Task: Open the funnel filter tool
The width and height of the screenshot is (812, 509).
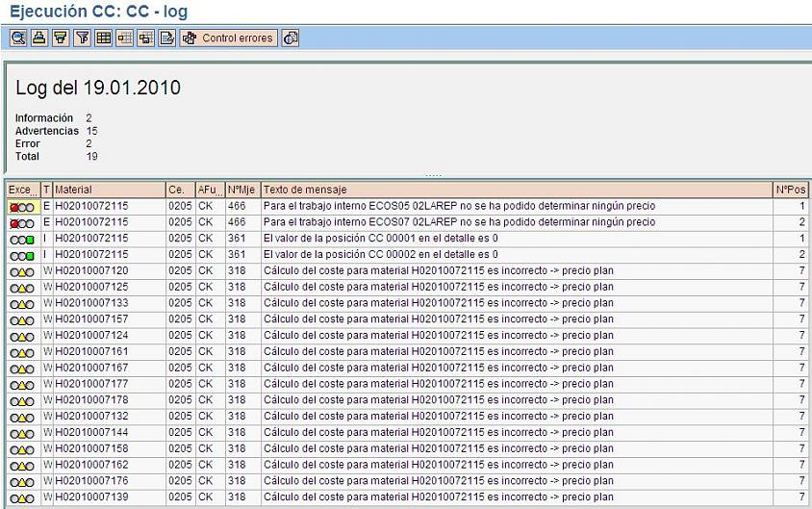Action: pyautogui.click(x=82, y=38)
